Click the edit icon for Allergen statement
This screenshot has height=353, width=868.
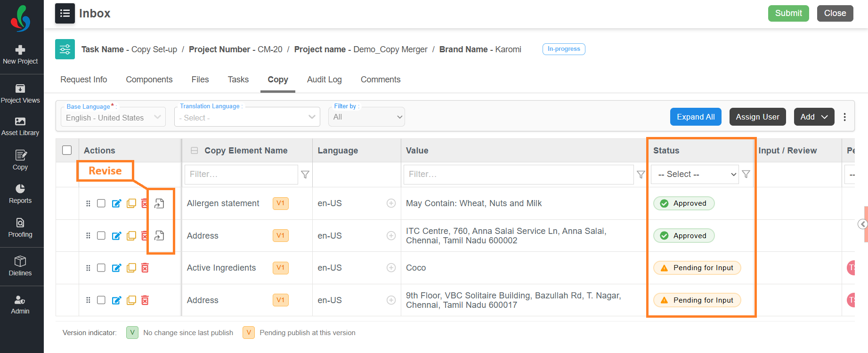tap(116, 203)
